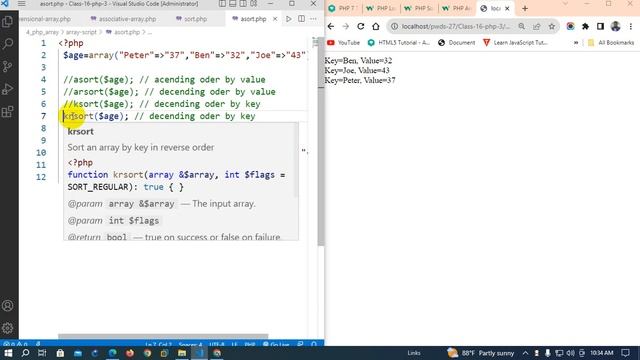Image resolution: width=640 pixels, height=360 pixels.
Task: Click the $age array declaration on line 2
Action: tap(184, 55)
